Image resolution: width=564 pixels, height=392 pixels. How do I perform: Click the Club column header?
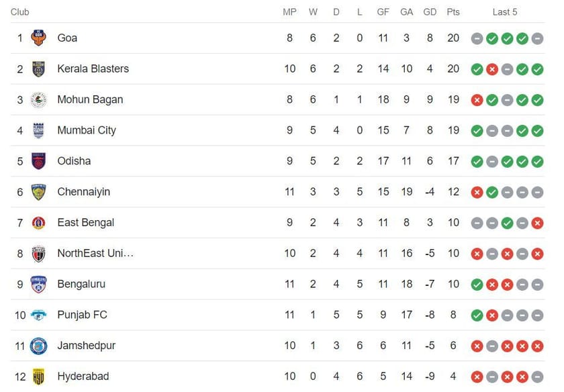pyautogui.click(x=19, y=11)
